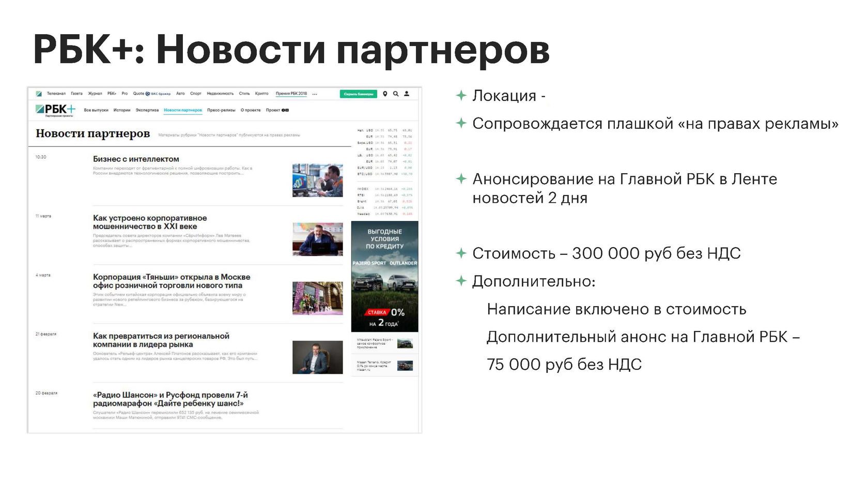Open the user profile icon
868x484 pixels.
(x=407, y=94)
